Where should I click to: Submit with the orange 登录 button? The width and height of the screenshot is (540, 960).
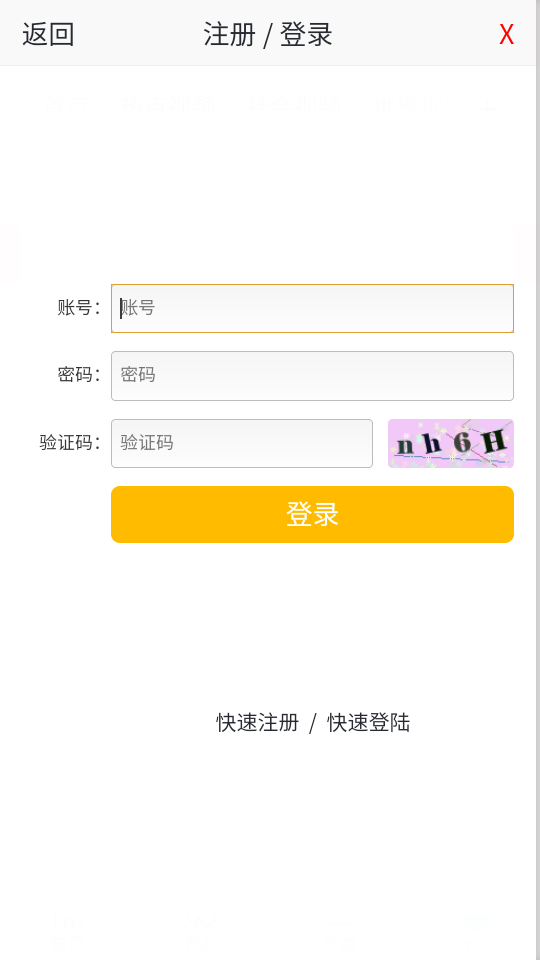point(312,514)
